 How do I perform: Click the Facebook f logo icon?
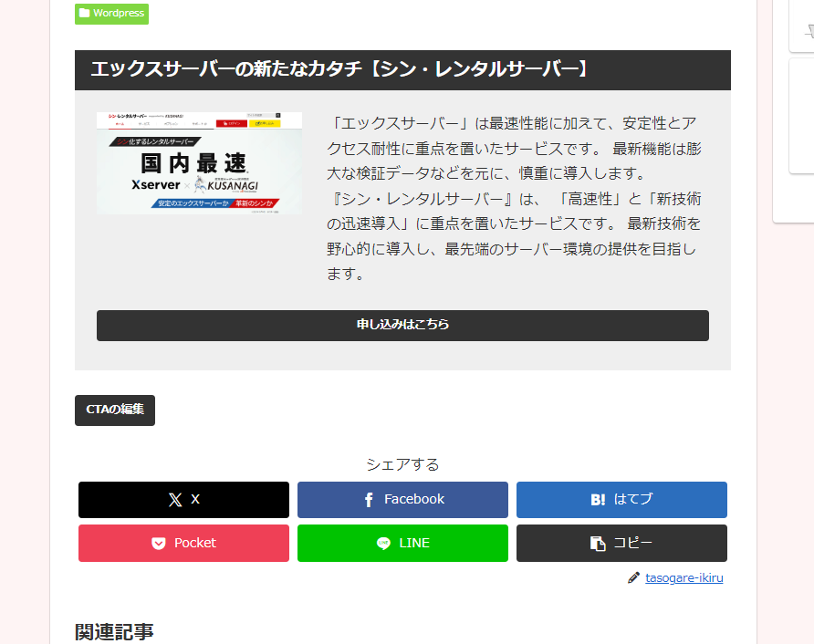[369, 500]
